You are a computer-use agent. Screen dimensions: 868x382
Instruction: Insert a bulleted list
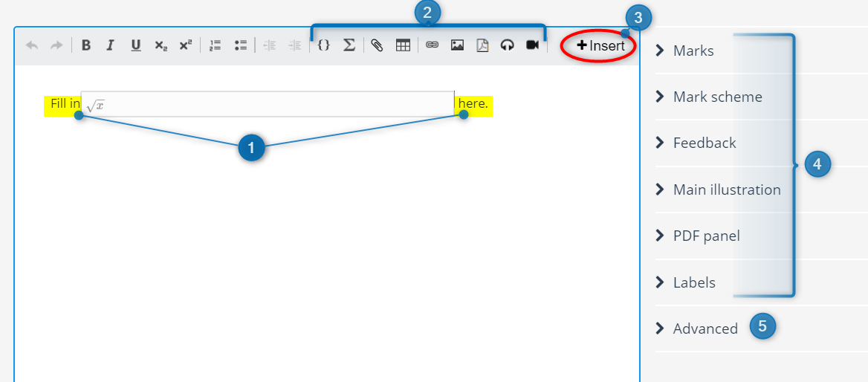[240, 46]
